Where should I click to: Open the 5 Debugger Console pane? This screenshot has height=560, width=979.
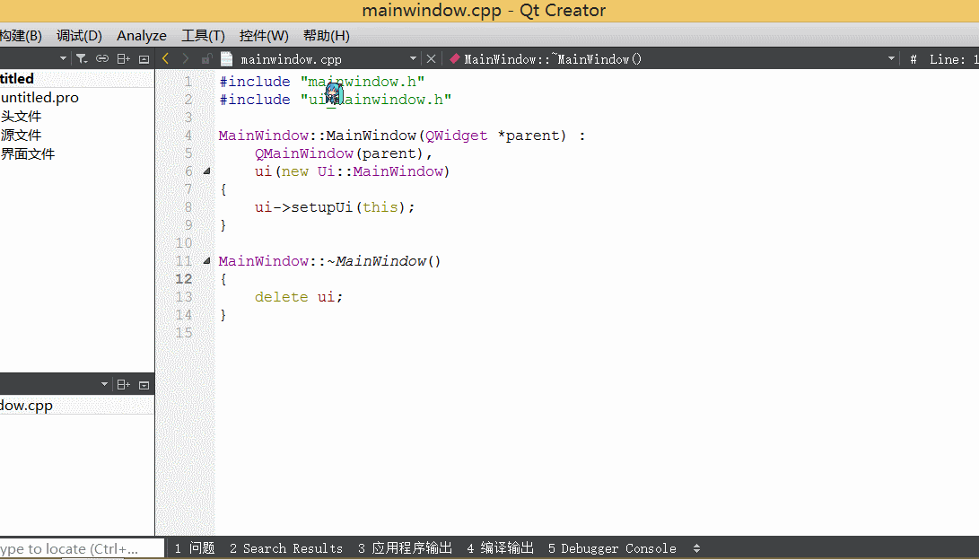pos(612,547)
